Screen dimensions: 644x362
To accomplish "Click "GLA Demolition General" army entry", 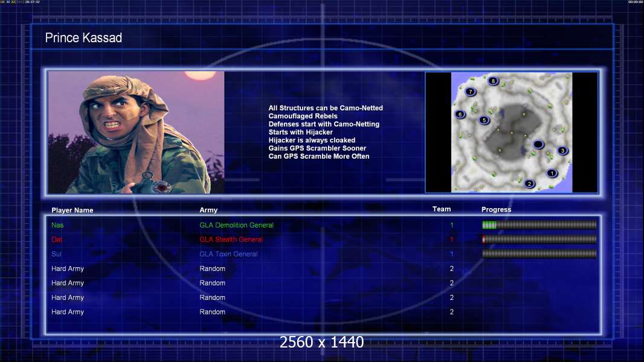I will tap(237, 225).
